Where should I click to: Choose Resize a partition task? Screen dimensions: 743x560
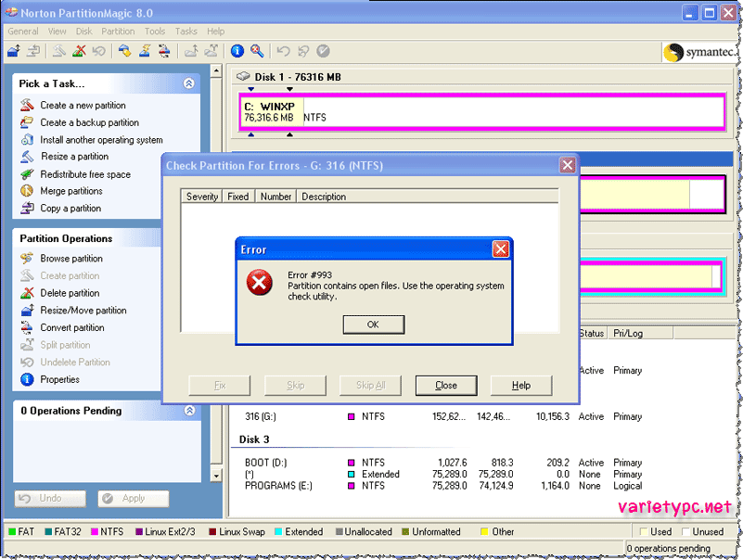74,157
